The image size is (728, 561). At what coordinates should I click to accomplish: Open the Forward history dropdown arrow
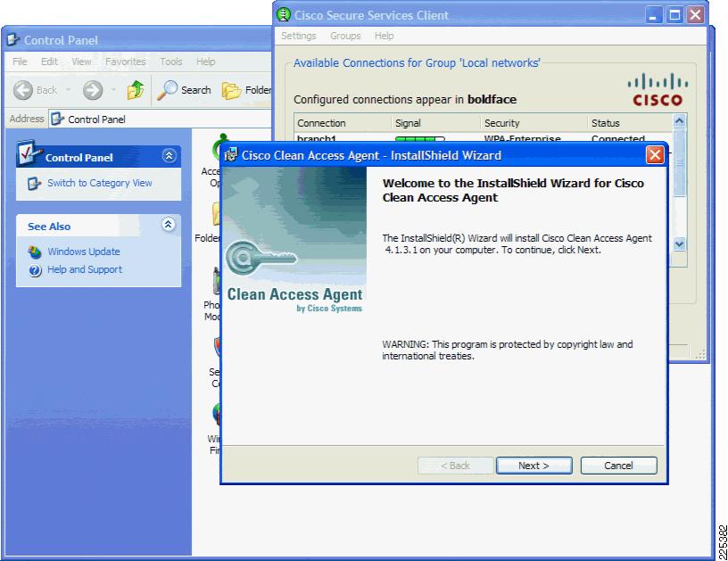pos(113,89)
